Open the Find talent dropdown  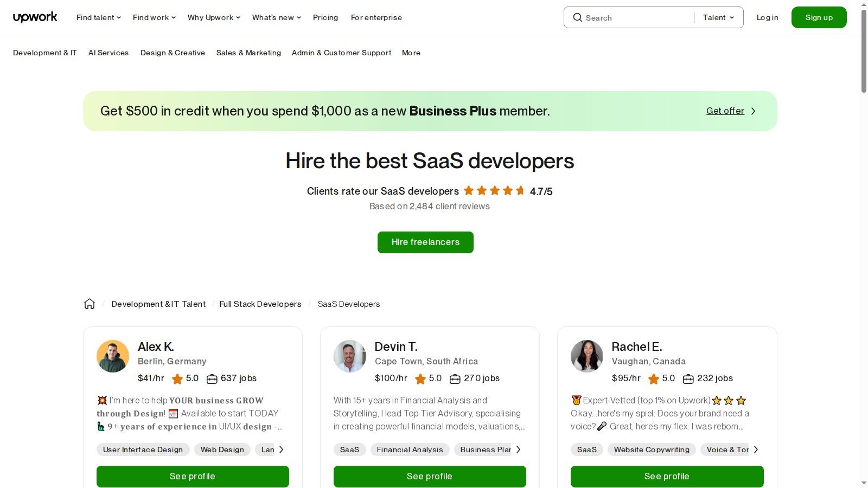(x=98, y=17)
